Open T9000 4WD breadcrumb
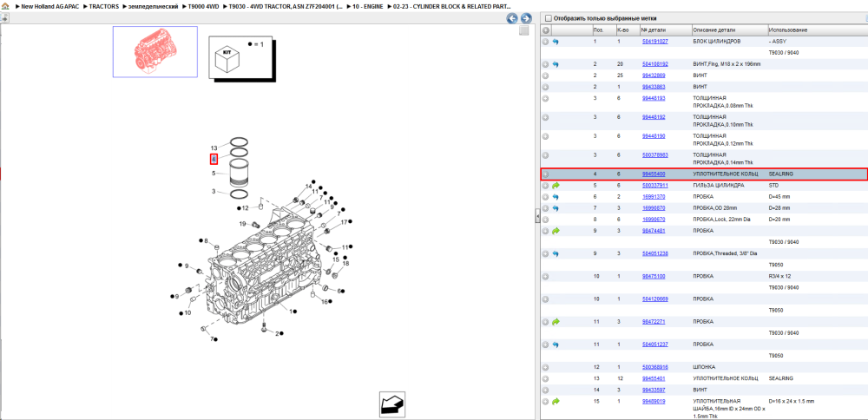 click(204, 6)
